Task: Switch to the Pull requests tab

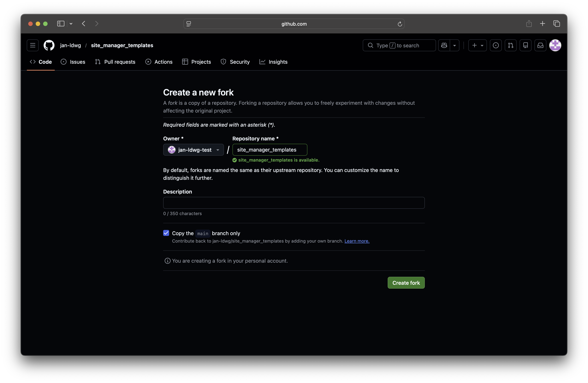Action: 115,62
